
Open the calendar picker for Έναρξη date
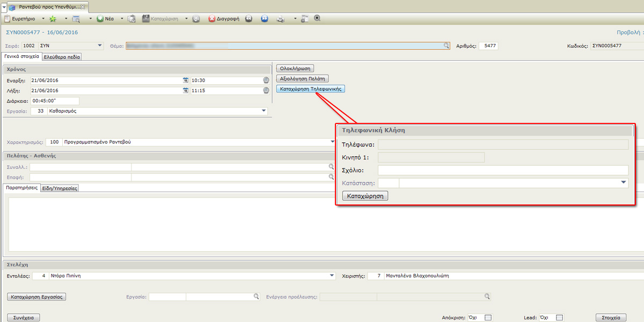click(x=186, y=80)
